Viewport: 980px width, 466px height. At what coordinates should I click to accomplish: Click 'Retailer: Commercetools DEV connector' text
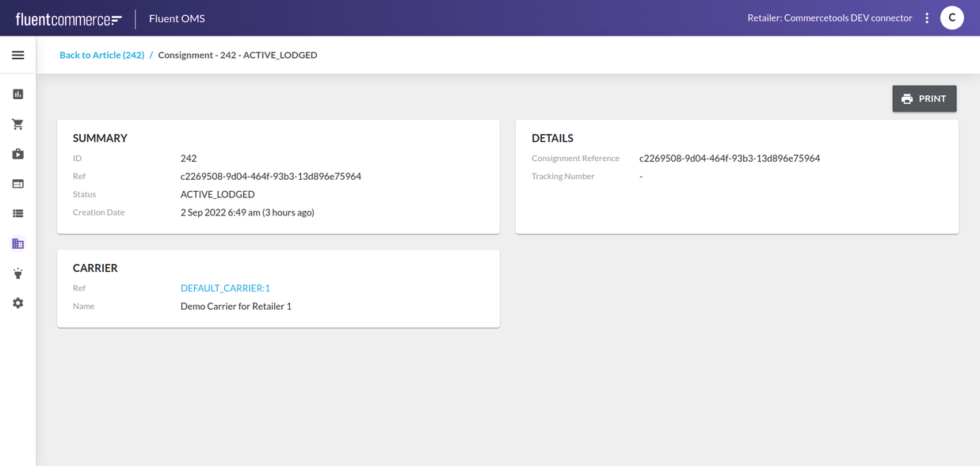pyautogui.click(x=829, y=18)
